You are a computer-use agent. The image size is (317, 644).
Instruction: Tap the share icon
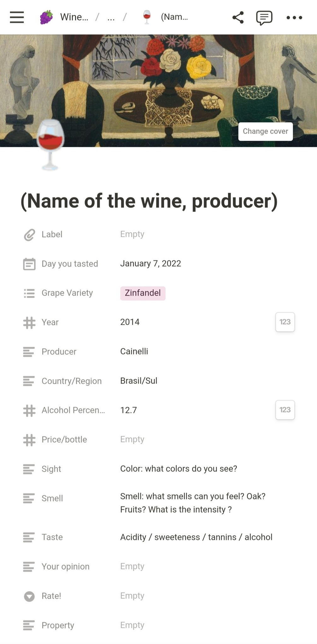click(x=238, y=17)
